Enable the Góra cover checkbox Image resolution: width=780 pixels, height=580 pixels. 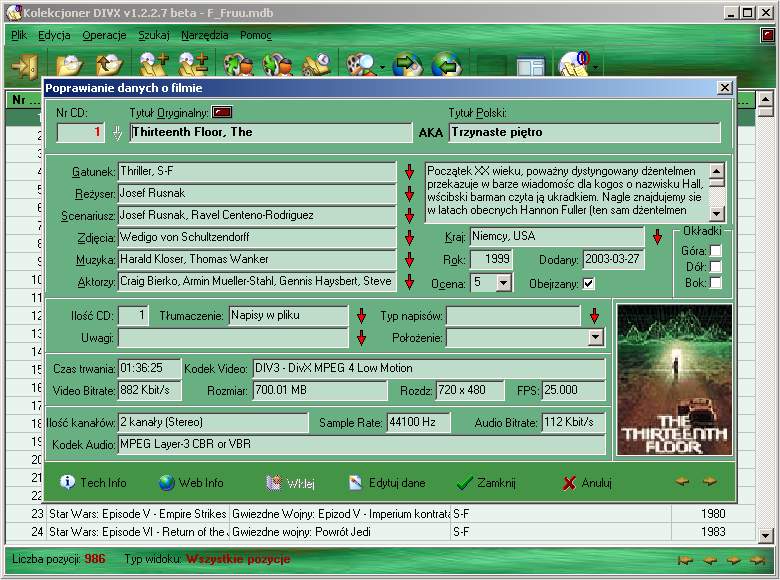(715, 251)
